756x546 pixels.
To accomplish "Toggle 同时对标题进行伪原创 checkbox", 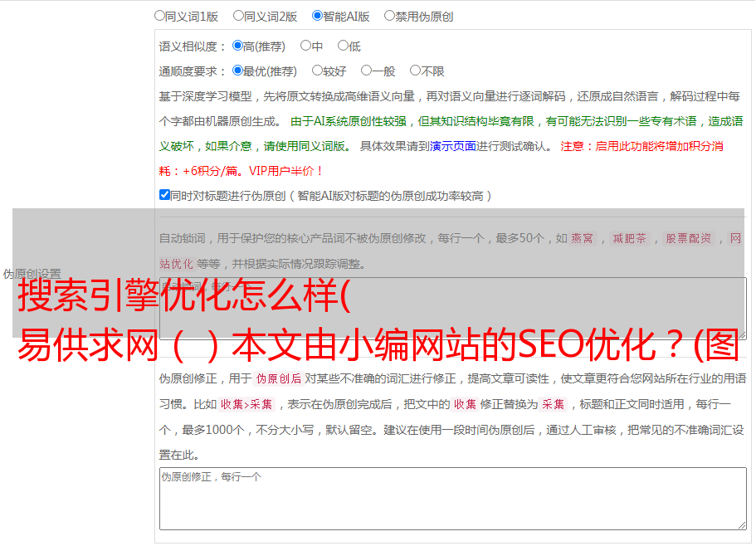I will click(x=164, y=195).
